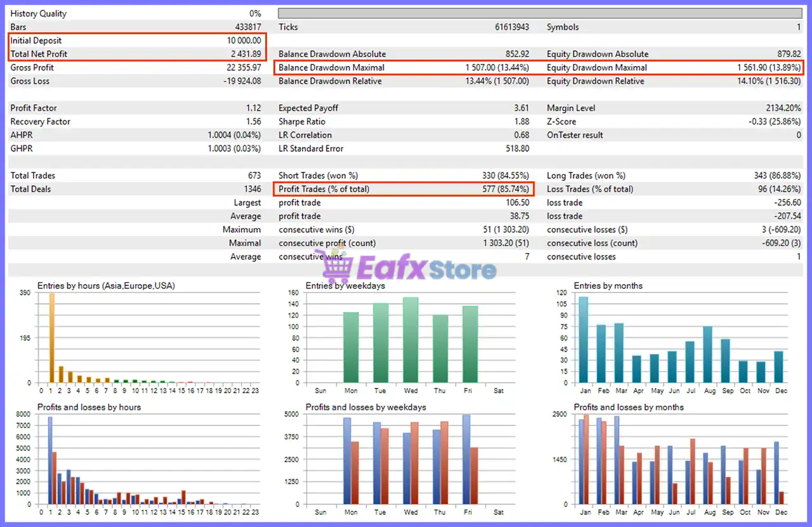The height and width of the screenshot is (527, 812).
Task: Click the History Quality progress bar
Action: click(x=540, y=13)
